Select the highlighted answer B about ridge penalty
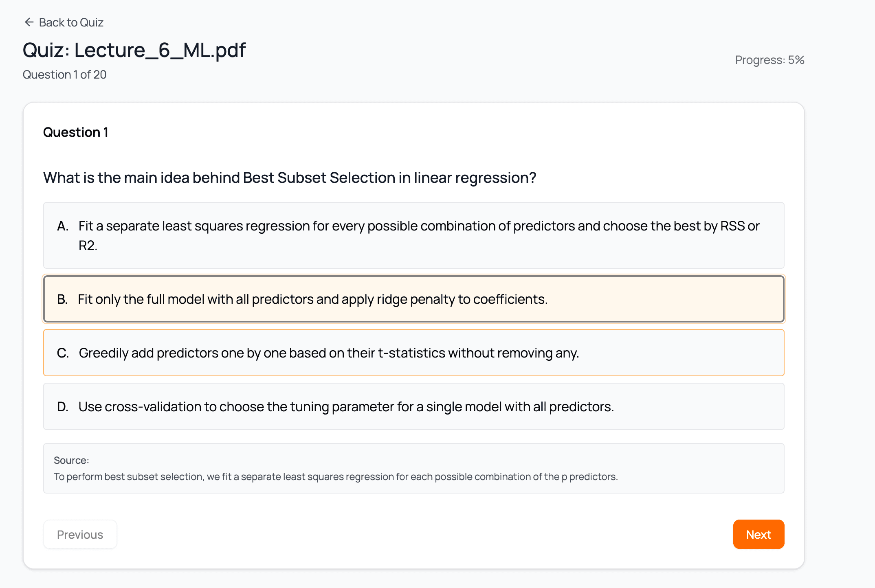The width and height of the screenshot is (875, 588). pyautogui.click(x=413, y=299)
